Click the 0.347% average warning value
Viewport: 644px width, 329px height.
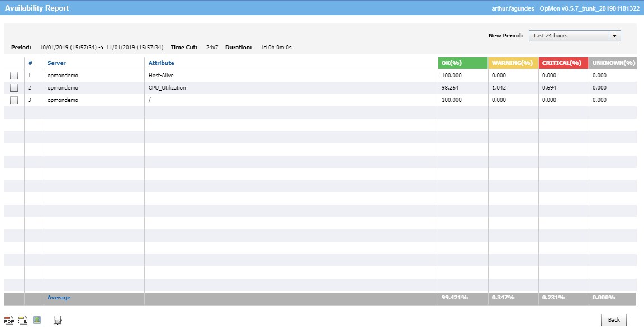point(503,297)
